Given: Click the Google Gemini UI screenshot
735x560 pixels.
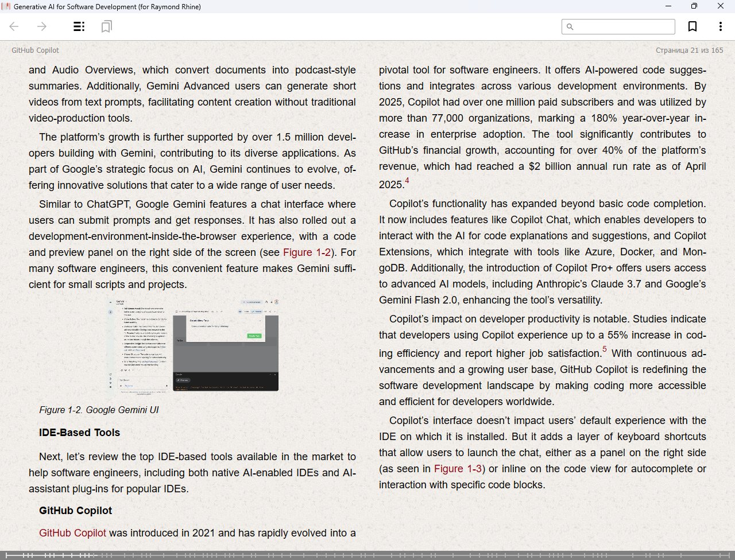Looking at the screenshot, I should [193, 345].
